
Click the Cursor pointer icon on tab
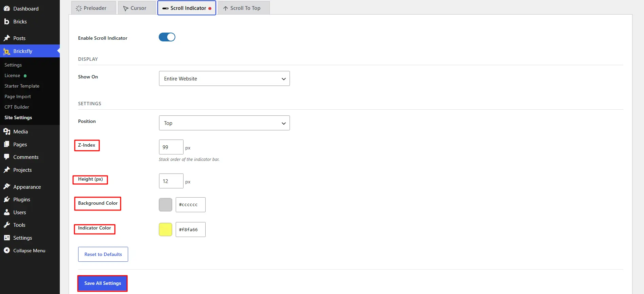[x=126, y=8]
